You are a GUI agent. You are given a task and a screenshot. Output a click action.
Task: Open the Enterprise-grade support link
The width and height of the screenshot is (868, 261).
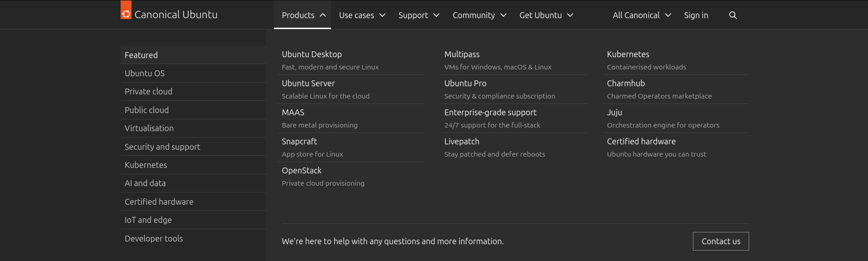point(490,112)
